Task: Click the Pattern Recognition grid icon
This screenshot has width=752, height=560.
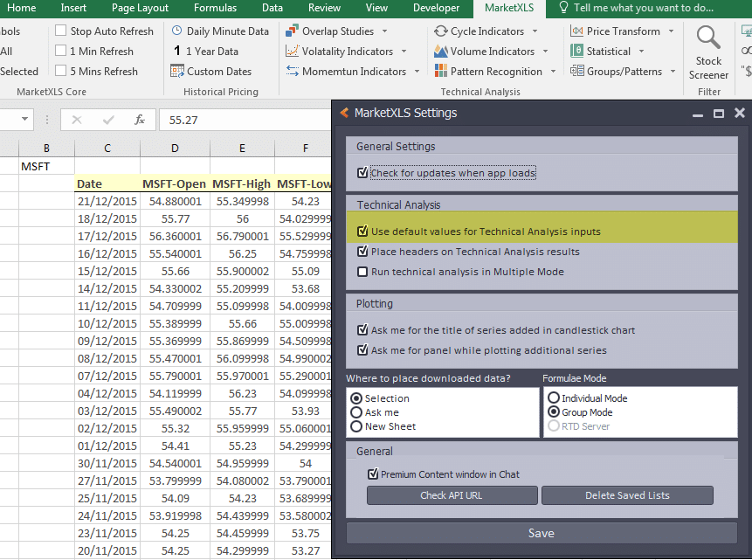Action: point(441,71)
